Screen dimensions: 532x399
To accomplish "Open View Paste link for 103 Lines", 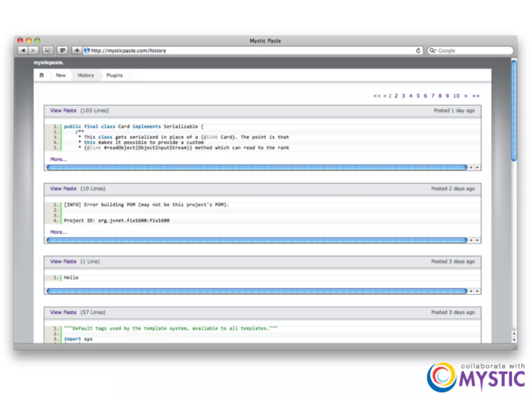I will [x=63, y=111].
